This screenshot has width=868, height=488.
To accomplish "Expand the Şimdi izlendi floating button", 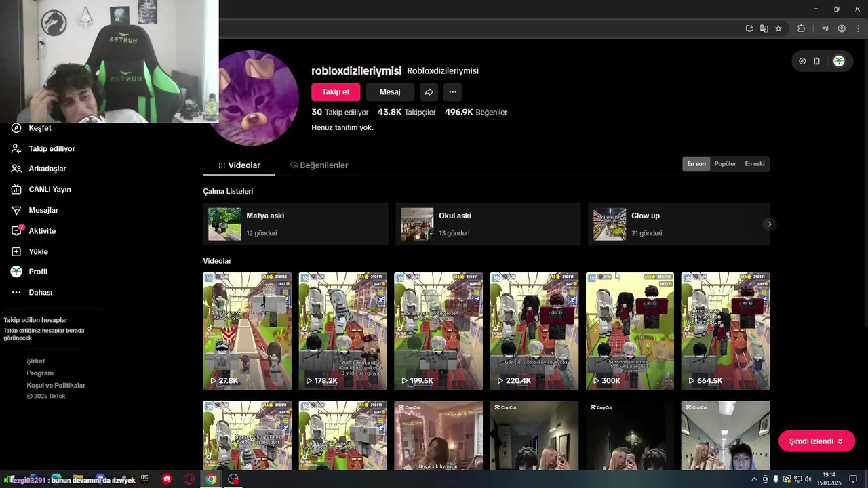I will pyautogui.click(x=816, y=441).
